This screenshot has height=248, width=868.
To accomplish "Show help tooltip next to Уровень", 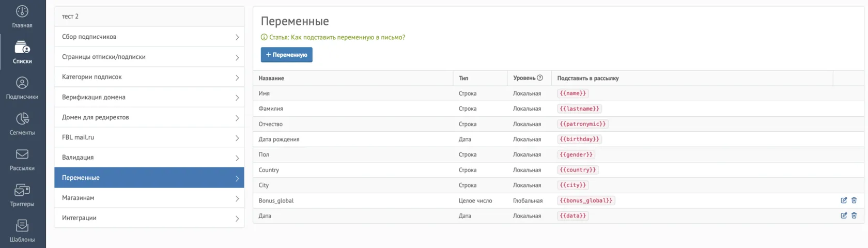I will tap(540, 78).
